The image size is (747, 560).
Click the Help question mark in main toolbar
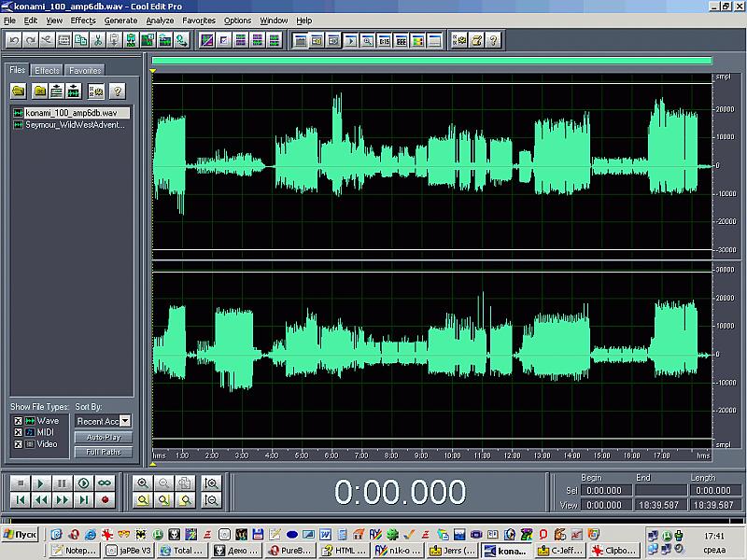tap(493, 40)
